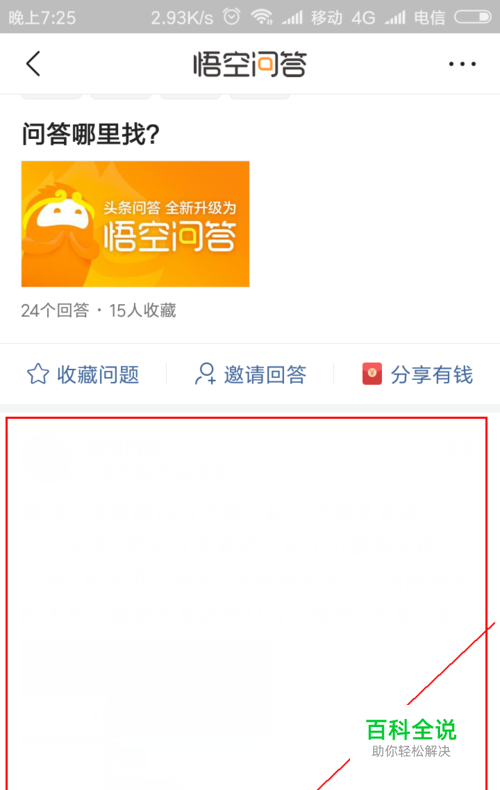Tap the battery indicator icon
Screen dimensions: 500x790
coord(473,17)
